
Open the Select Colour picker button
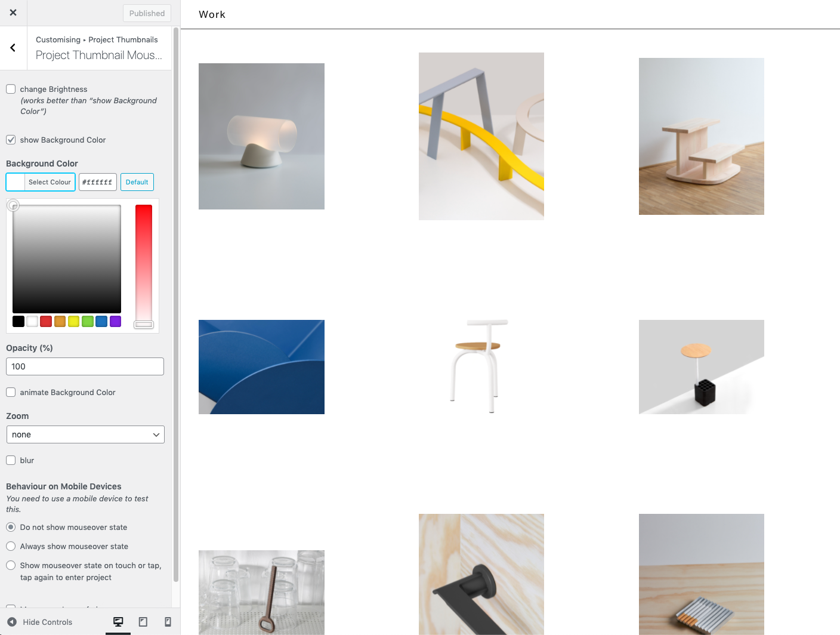[x=41, y=182]
